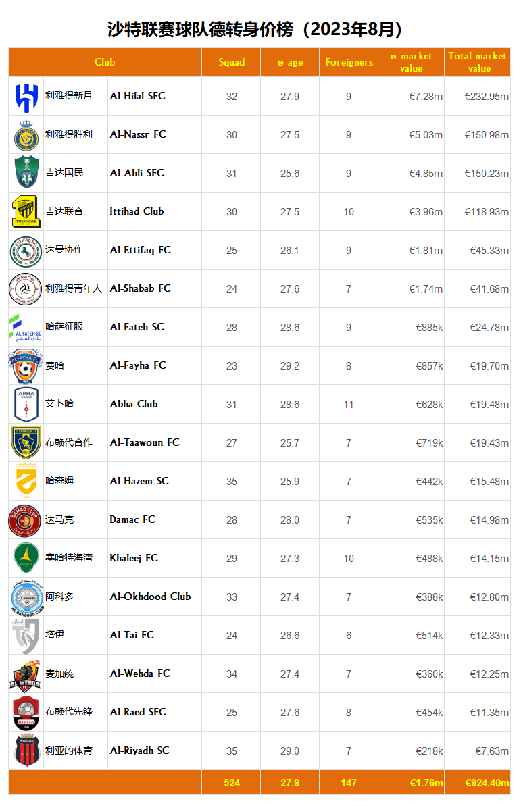This screenshot has width=521, height=812.
Task: Open the Al-Okhdood Club link
Action: (150, 597)
